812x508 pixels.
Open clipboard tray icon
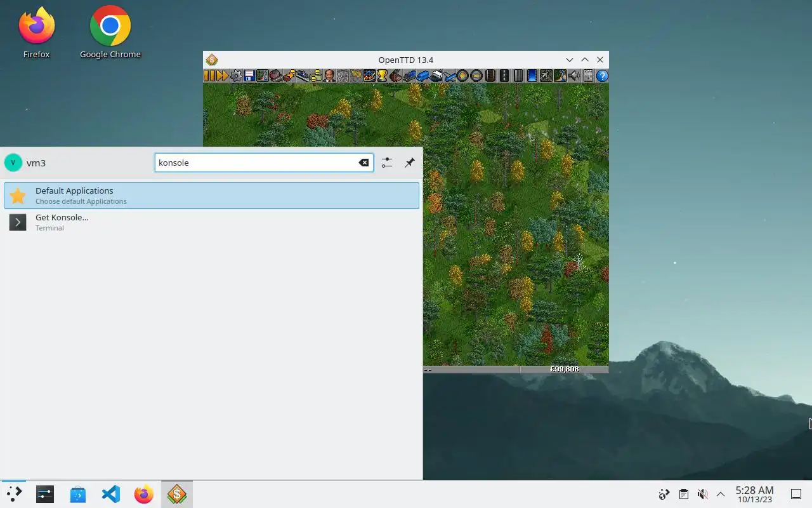coord(683,494)
